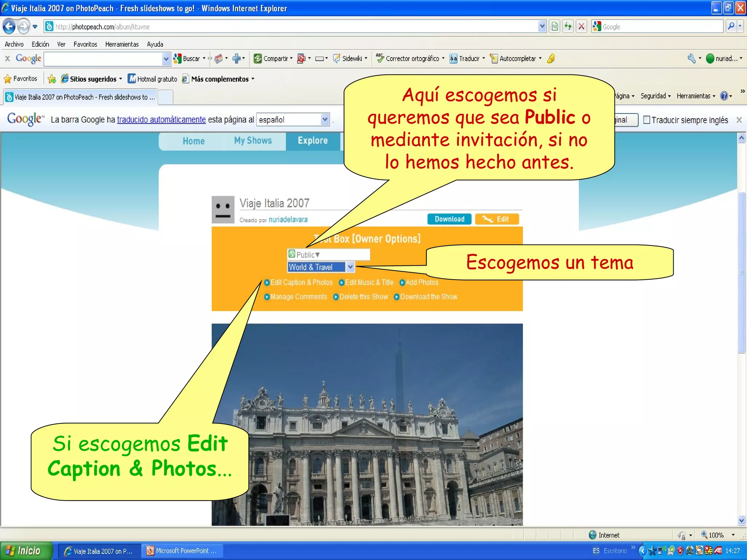Open the Ayuda menu
This screenshot has width=747, height=560.
coord(155,44)
